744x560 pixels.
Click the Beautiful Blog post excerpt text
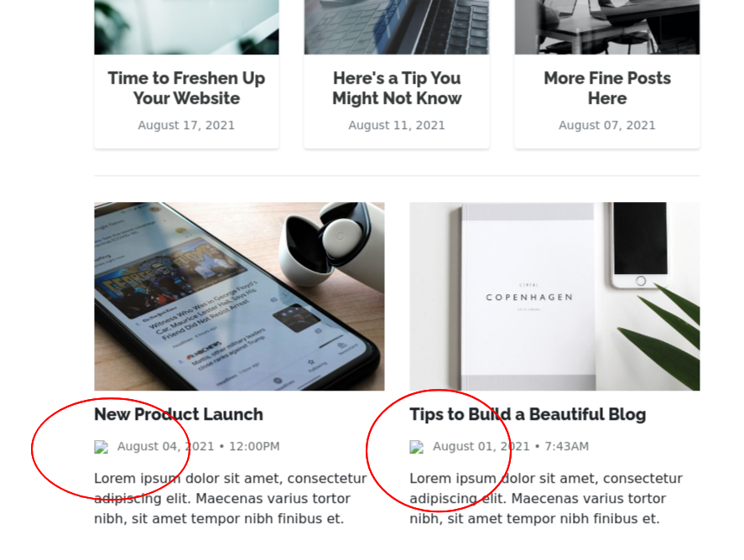tap(546, 498)
